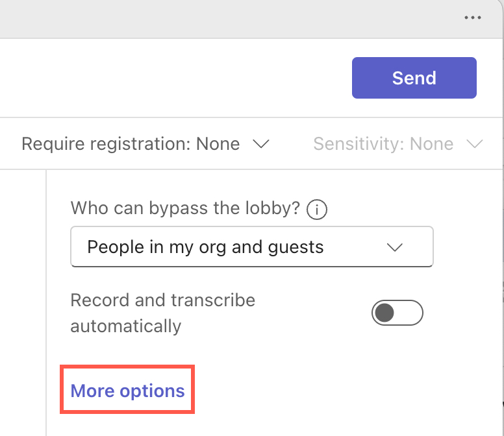Image resolution: width=504 pixels, height=436 pixels.
Task: Select the Require registration: None menu text
Action: point(130,144)
